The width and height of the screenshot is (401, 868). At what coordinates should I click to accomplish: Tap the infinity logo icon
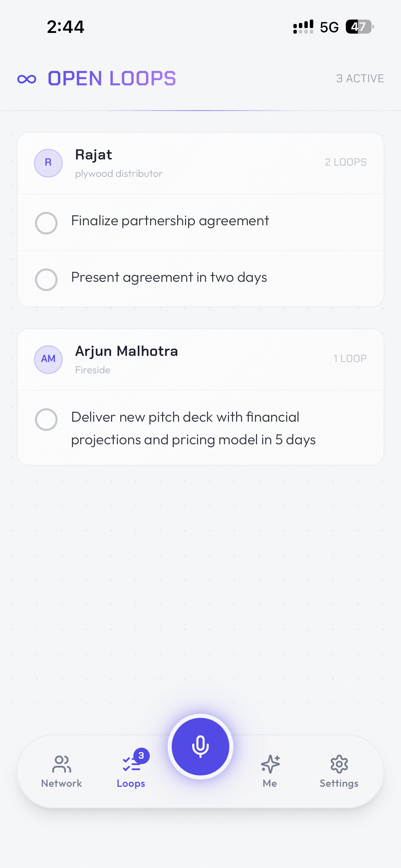coord(27,79)
